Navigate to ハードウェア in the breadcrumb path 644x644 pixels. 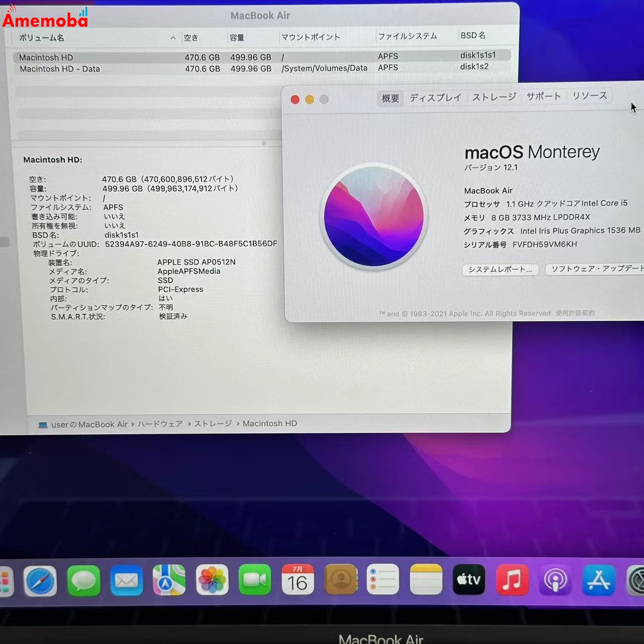[x=160, y=424]
